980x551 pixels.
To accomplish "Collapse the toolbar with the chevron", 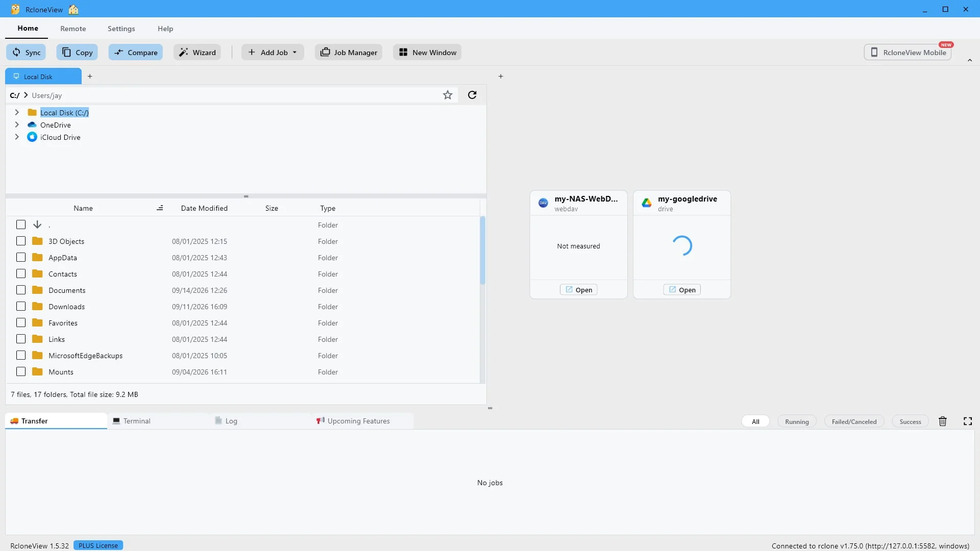I will 970,60.
